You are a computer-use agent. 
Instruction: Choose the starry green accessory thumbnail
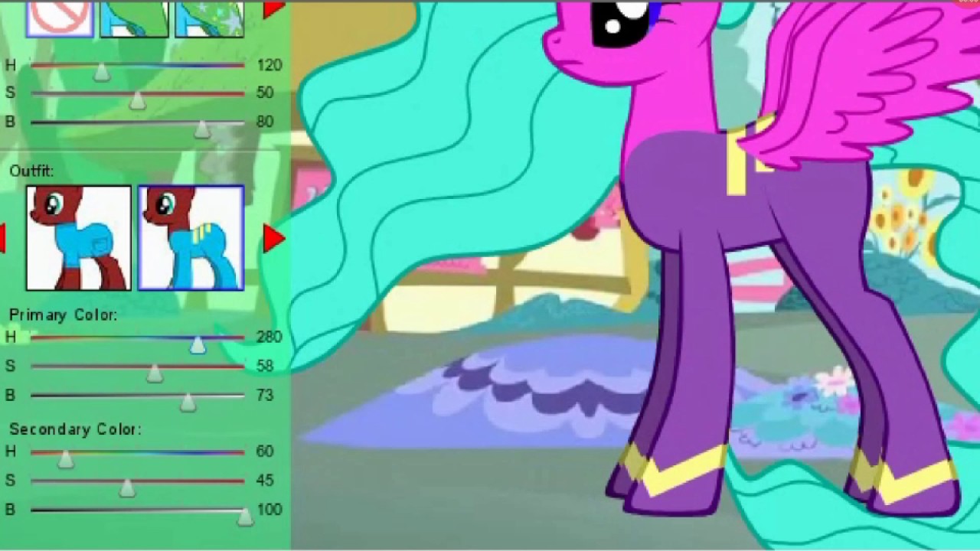[209, 18]
